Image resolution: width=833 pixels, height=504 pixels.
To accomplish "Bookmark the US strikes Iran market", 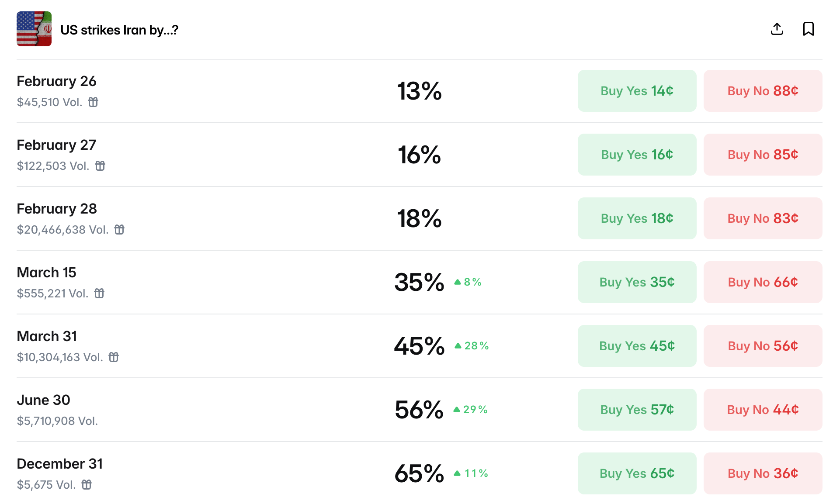I will [808, 29].
